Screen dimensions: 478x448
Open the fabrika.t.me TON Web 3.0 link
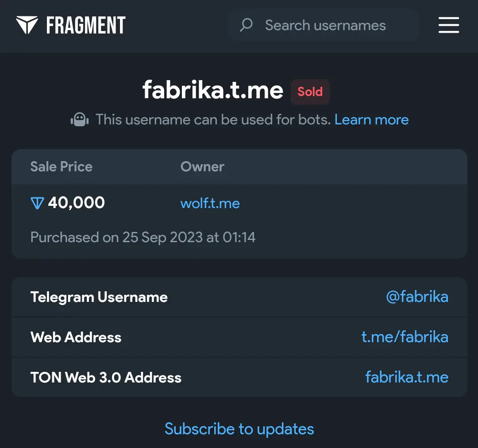coord(407,377)
